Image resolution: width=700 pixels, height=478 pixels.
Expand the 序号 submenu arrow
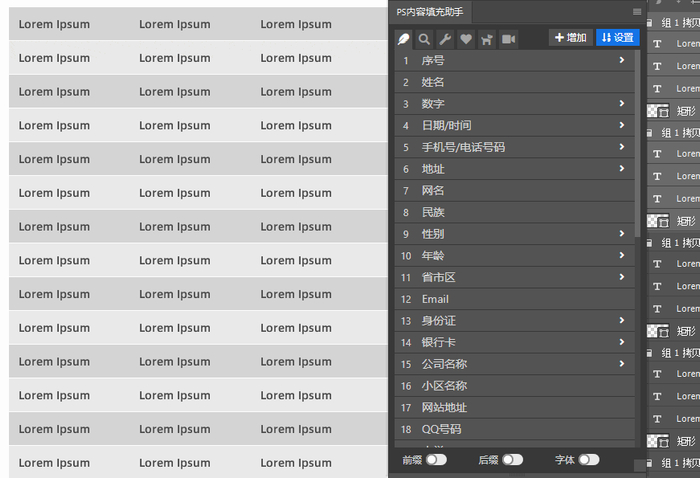click(622, 60)
